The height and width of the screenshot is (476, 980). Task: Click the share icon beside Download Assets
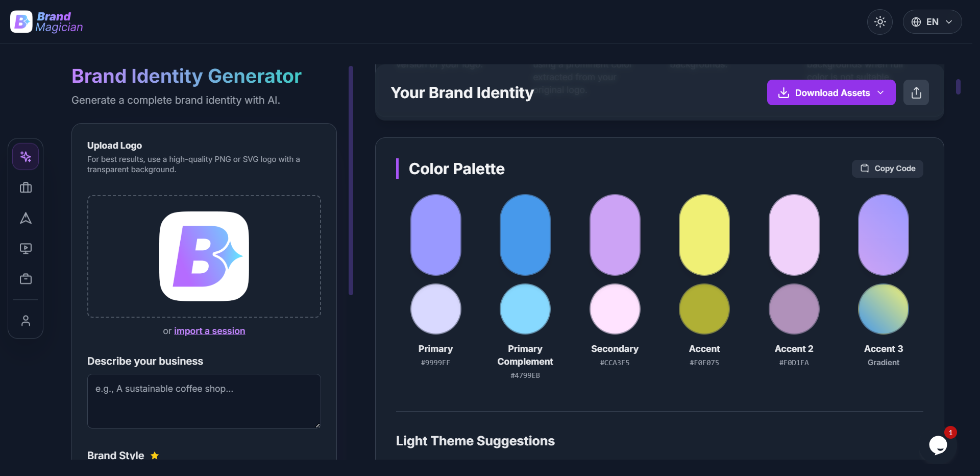pos(916,92)
